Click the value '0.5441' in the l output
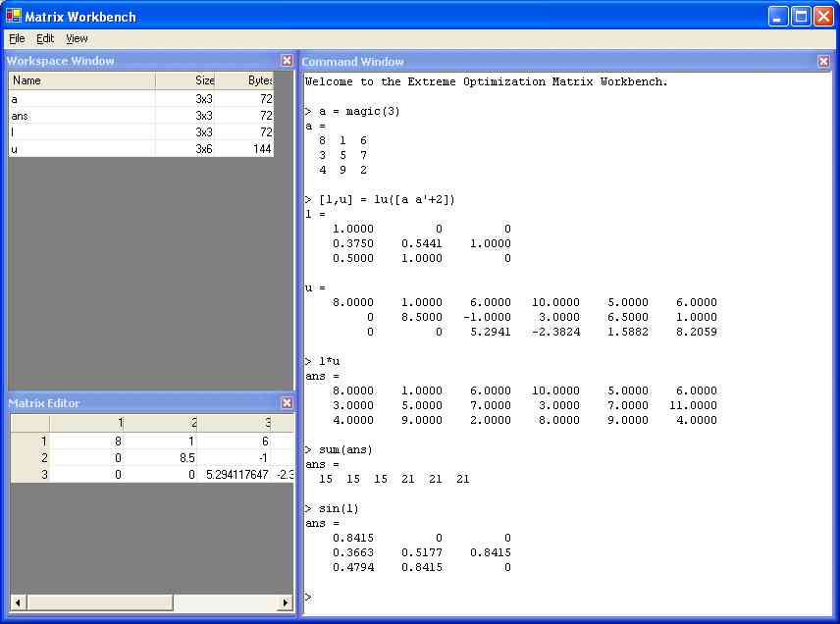840x624 pixels. (422, 243)
